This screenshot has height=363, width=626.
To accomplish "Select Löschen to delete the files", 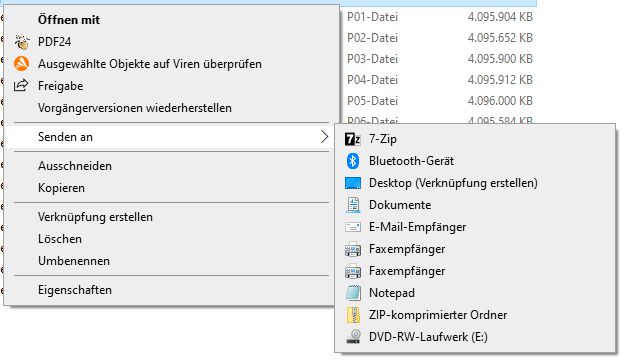I will click(x=60, y=239).
